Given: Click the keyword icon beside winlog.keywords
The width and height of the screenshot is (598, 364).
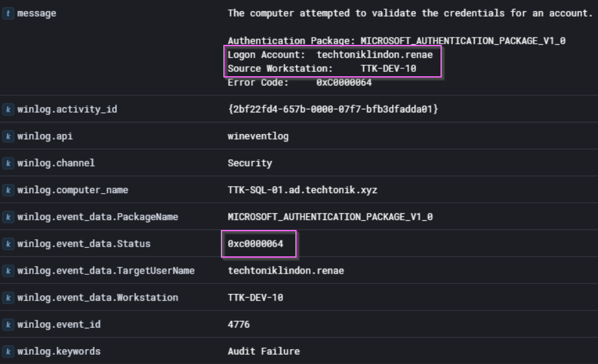Looking at the screenshot, I should click(9, 352).
